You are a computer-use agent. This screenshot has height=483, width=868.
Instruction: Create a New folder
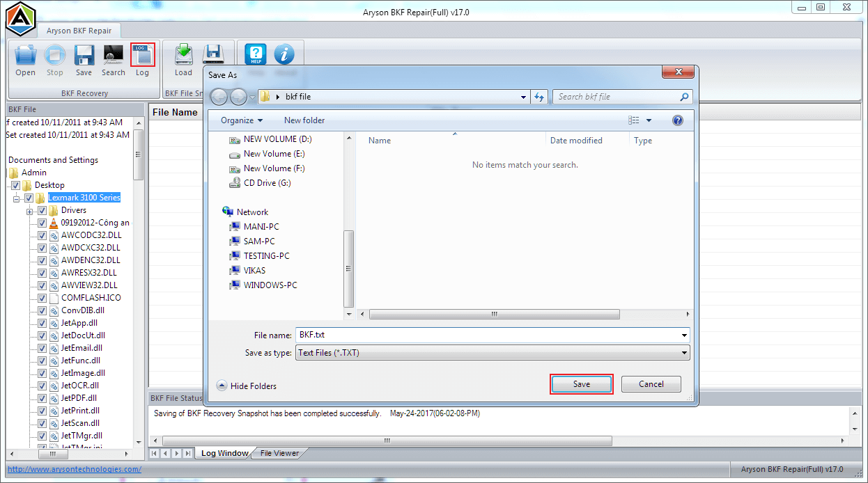click(304, 120)
